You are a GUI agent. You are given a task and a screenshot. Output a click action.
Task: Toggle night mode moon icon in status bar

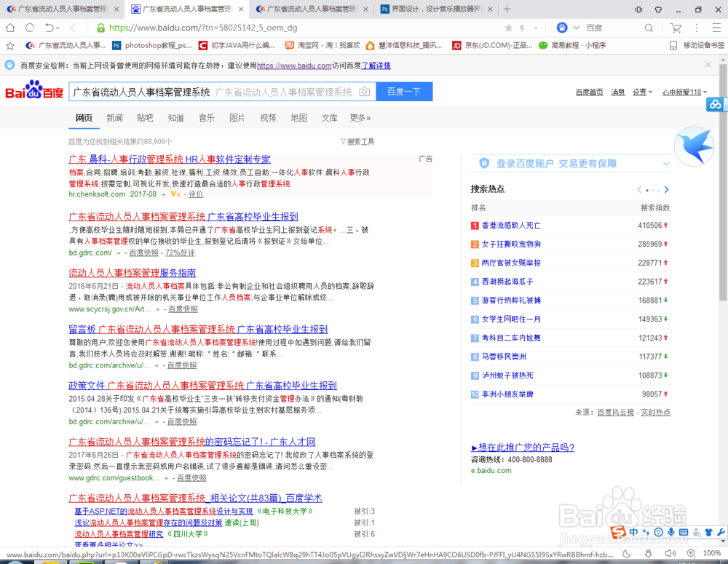pos(627,553)
